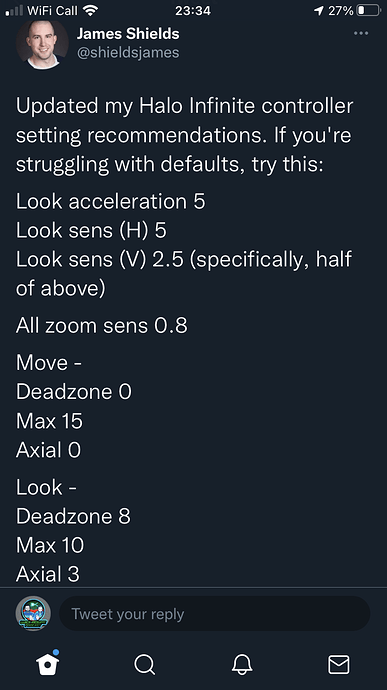This screenshot has width=387, height=690.
Task: Tap the WiFi signal icon
Action: point(90,10)
